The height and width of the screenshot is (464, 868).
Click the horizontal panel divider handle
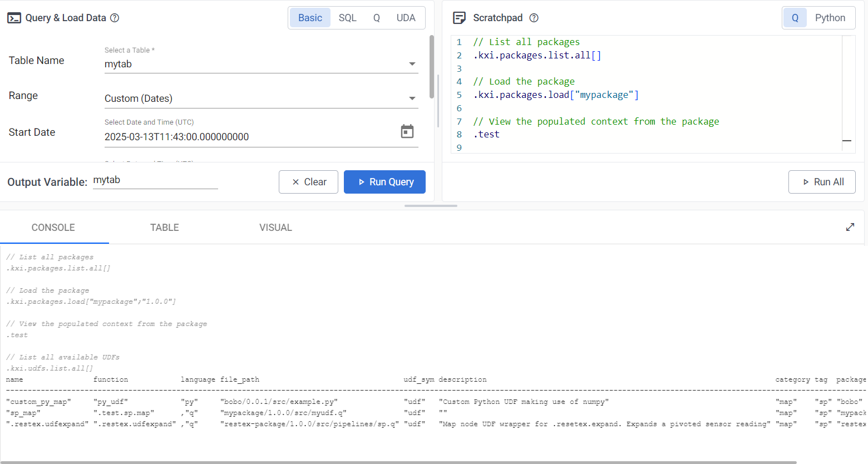[431, 206]
